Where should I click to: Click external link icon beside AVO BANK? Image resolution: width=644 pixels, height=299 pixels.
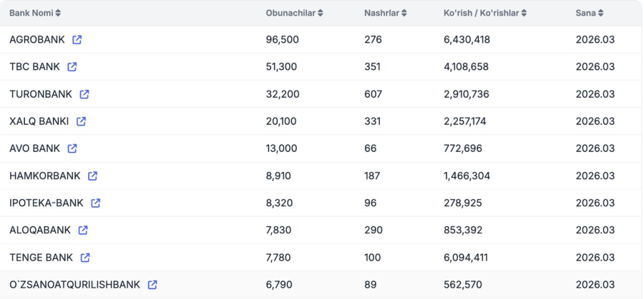tap(72, 148)
